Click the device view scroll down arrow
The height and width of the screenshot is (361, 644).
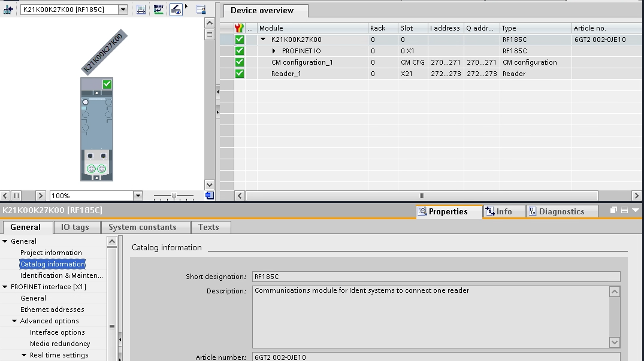tap(210, 185)
